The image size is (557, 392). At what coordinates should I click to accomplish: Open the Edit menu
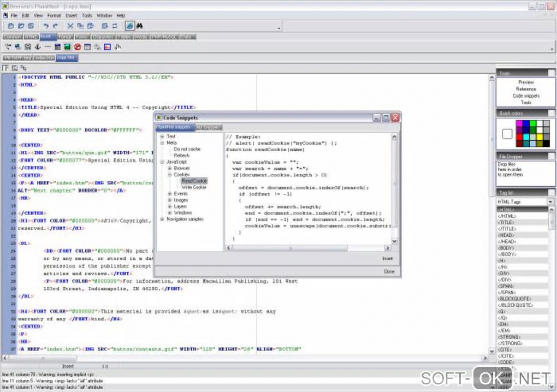tap(26, 16)
